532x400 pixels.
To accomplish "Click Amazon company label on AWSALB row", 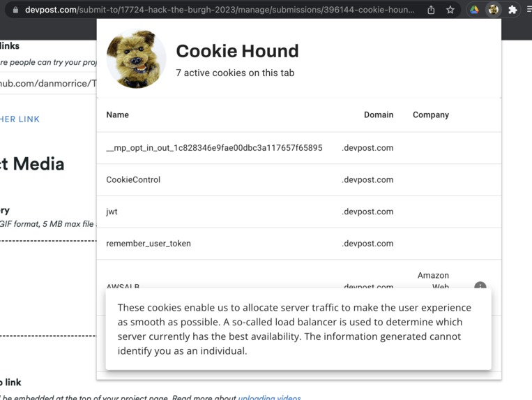I will (433, 275).
